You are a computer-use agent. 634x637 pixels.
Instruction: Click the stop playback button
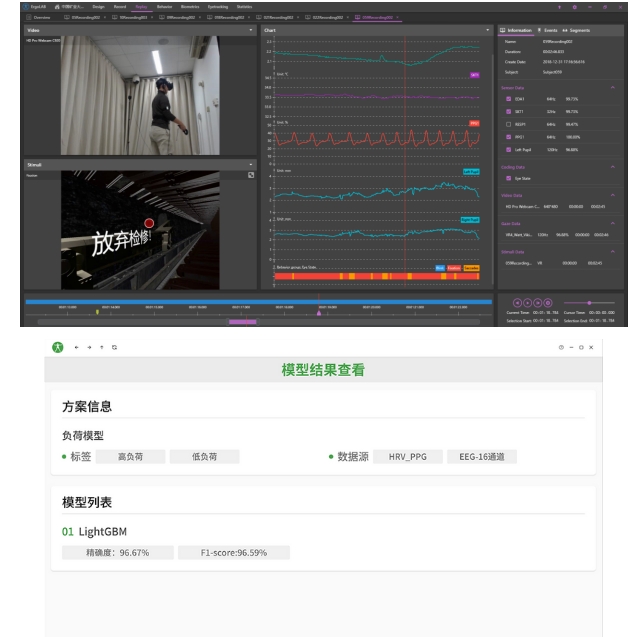(548, 303)
